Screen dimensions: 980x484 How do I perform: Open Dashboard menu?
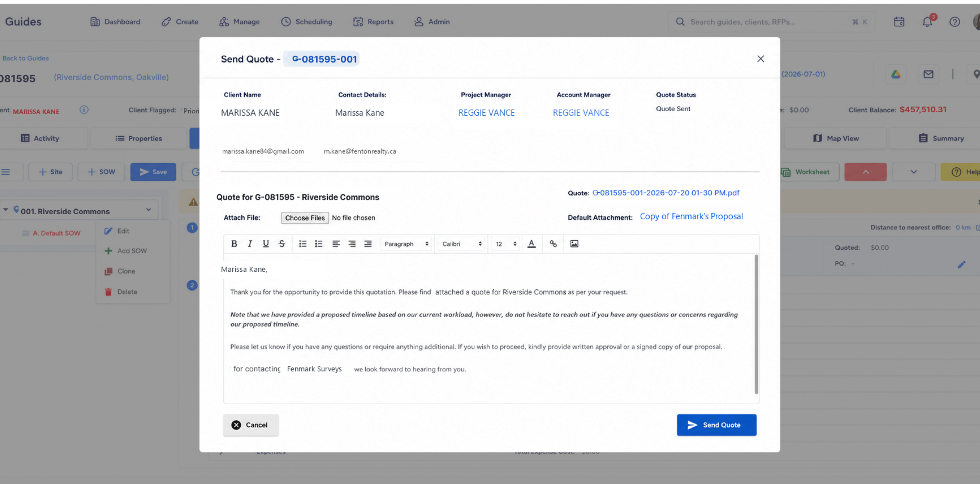coord(115,22)
